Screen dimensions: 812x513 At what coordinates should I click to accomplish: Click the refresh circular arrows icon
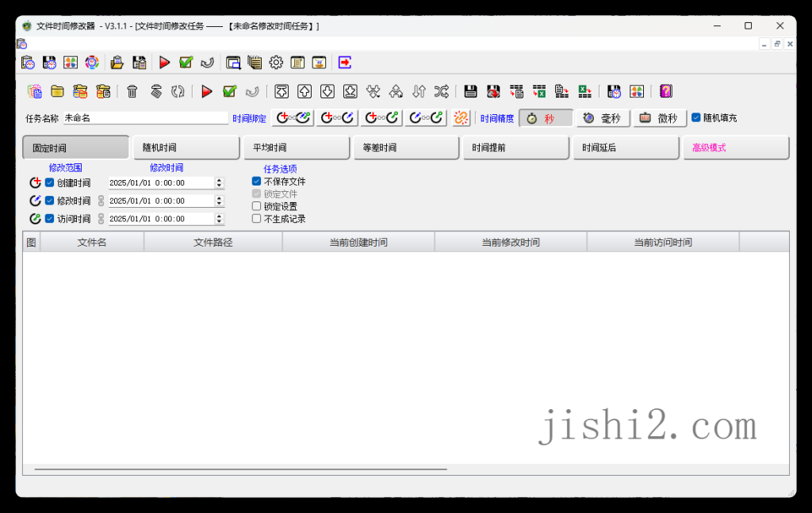[178, 92]
